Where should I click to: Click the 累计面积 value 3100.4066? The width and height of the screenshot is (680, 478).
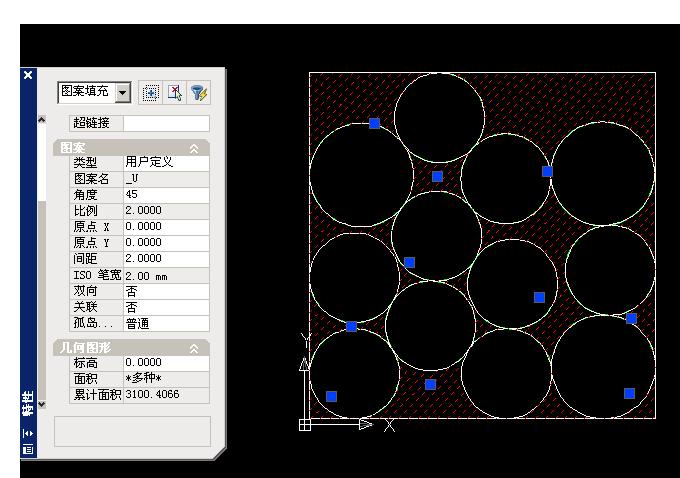point(166,395)
